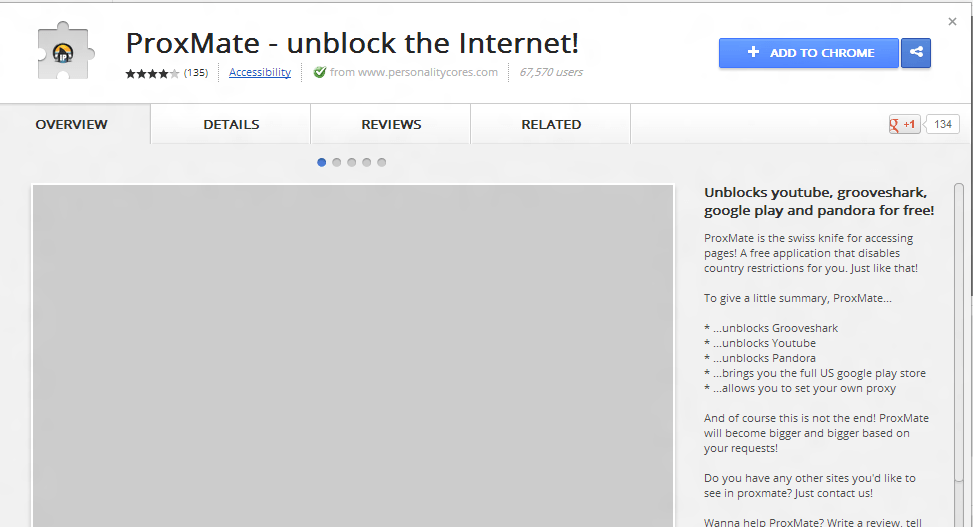The height and width of the screenshot is (527, 973).
Task: Click the '67,570 users' text
Action: [551, 72]
